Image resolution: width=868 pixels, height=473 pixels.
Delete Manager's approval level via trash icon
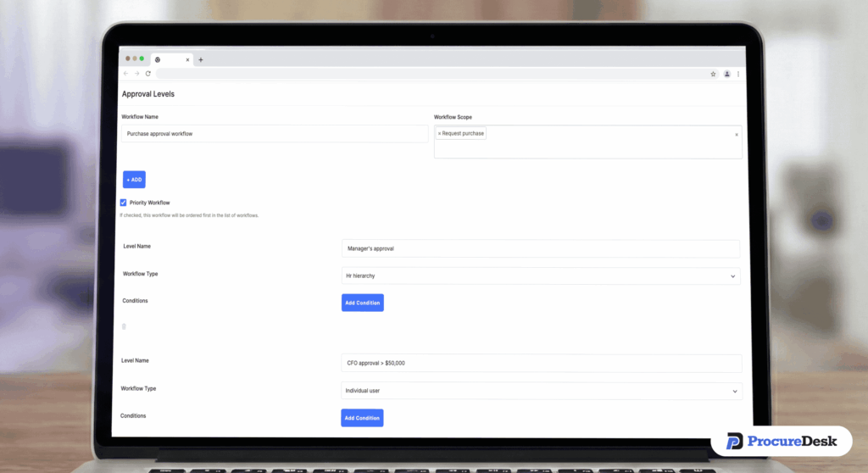coord(124,327)
